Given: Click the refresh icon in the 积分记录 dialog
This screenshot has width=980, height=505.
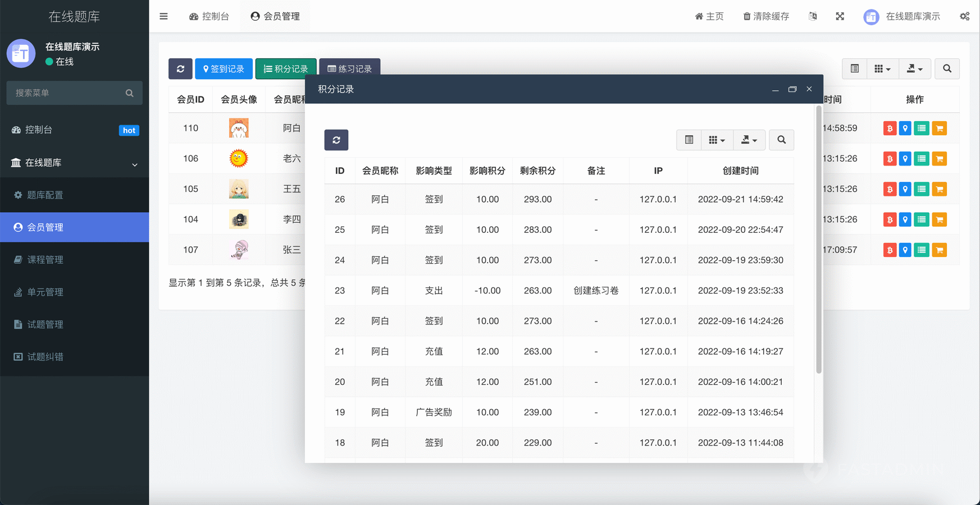Looking at the screenshot, I should 336,140.
